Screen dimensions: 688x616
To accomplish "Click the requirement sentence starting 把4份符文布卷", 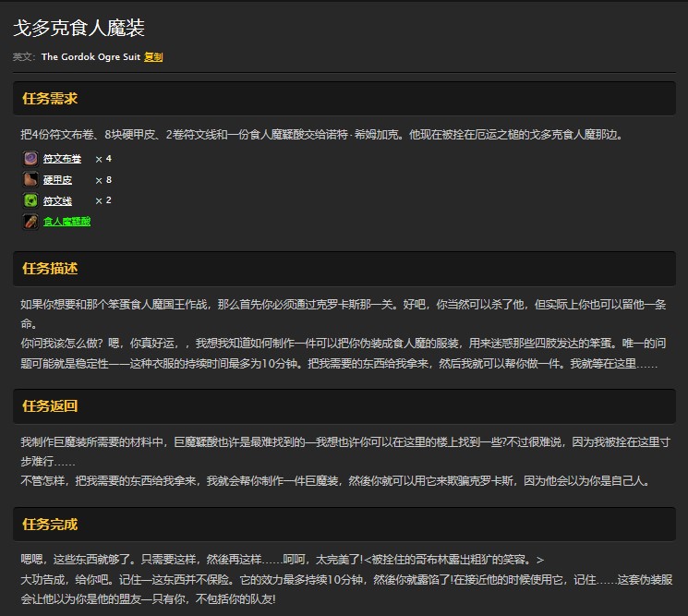I will [321, 135].
